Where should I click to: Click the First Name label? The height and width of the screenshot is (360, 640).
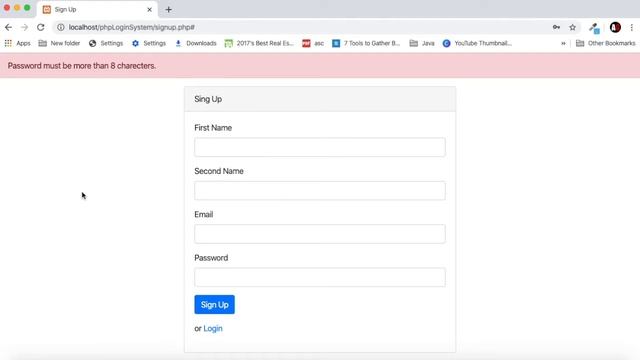pyautogui.click(x=213, y=128)
